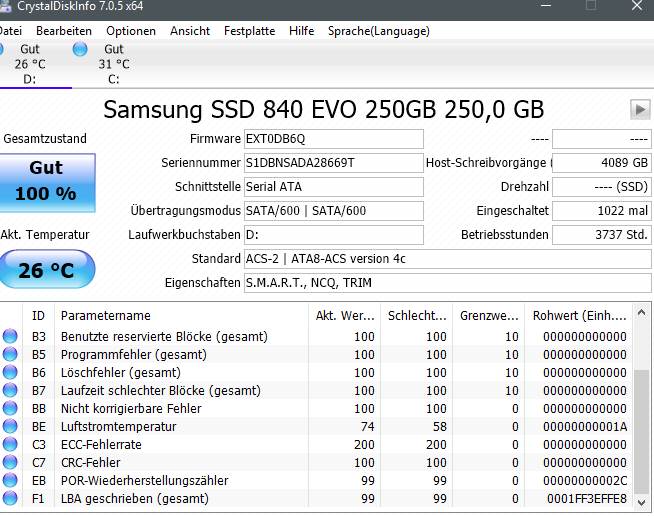Click the Schnittstelle field Serial ATA
The height and width of the screenshot is (516, 654).
(334, 186)
